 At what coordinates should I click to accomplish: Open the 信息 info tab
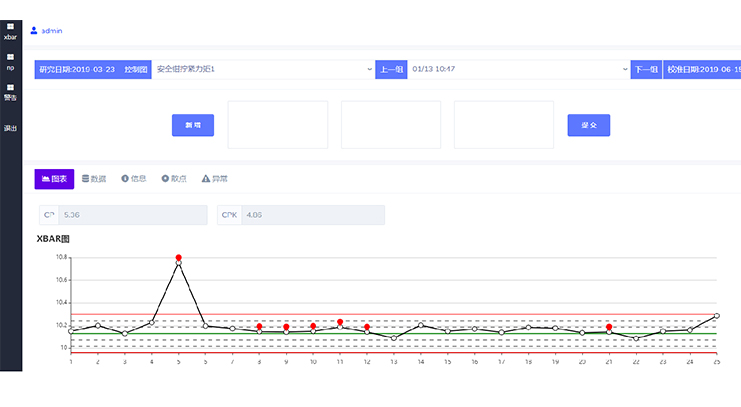pos(133,179)
